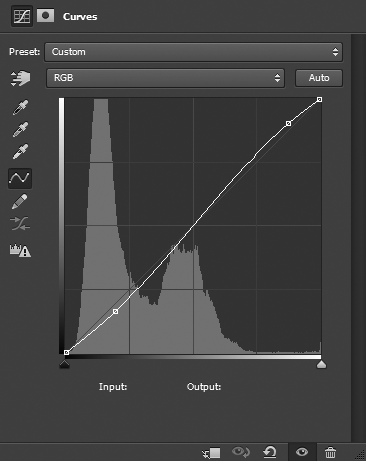This screenshot has width=366, height=461.
Task: Click the black point input slider
Action: (x=64, y=364)
